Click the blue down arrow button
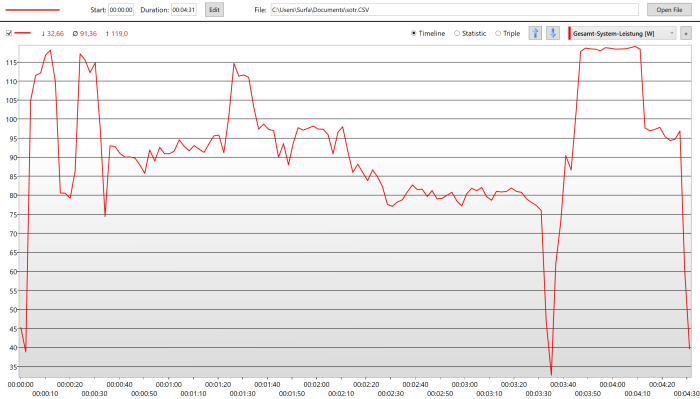The image size is (700, 399). (x=553, y=33)
